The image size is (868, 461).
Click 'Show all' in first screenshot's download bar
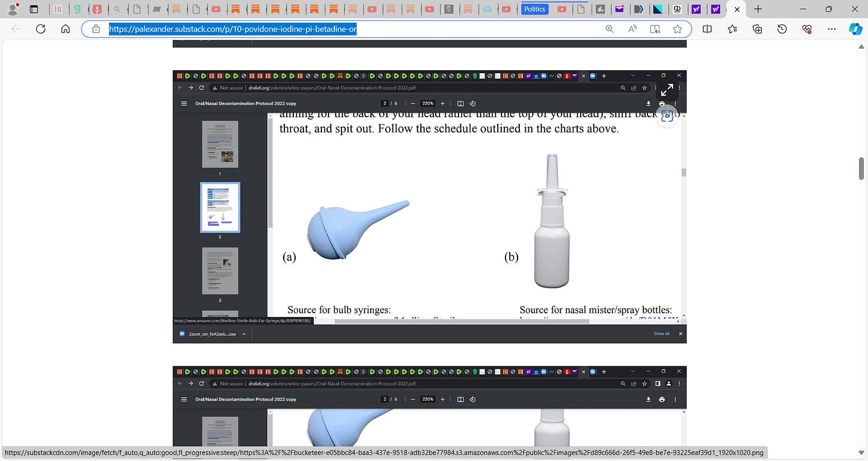[x=661, y=334]
